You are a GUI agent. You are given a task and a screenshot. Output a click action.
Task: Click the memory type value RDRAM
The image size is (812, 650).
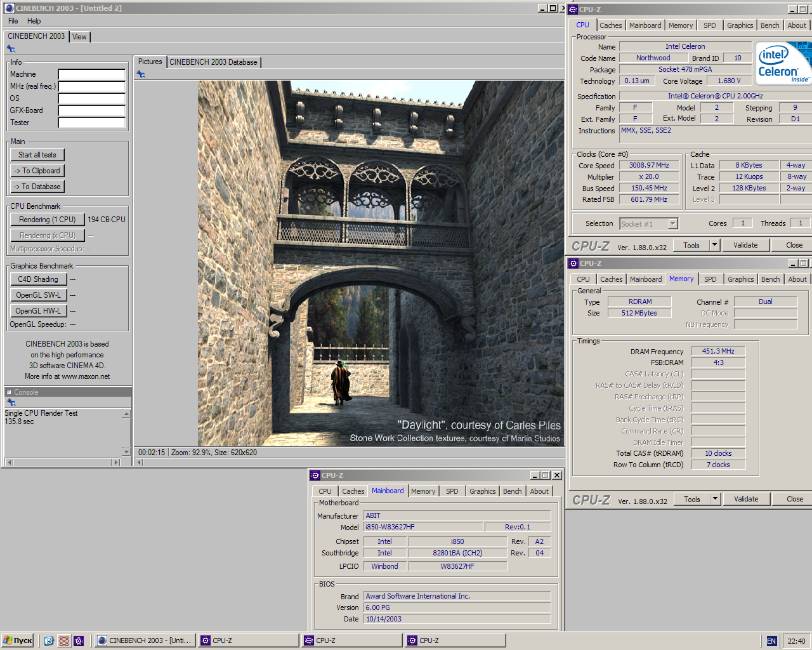639,302
